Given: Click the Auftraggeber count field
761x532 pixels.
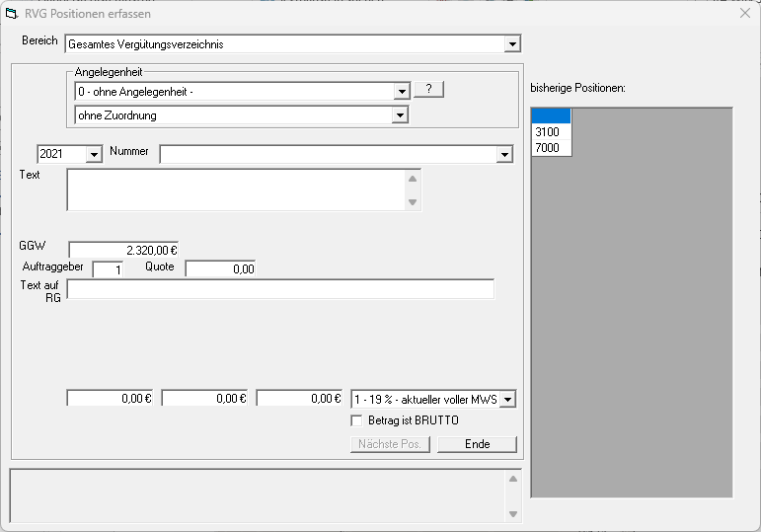Looking at the screenshot, I should [x=108, y=269].
